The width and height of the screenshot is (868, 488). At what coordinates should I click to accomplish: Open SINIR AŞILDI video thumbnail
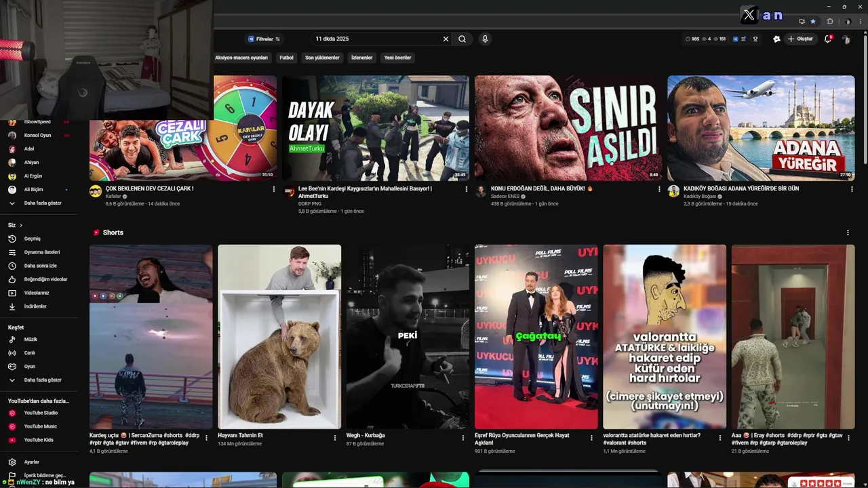568,128
